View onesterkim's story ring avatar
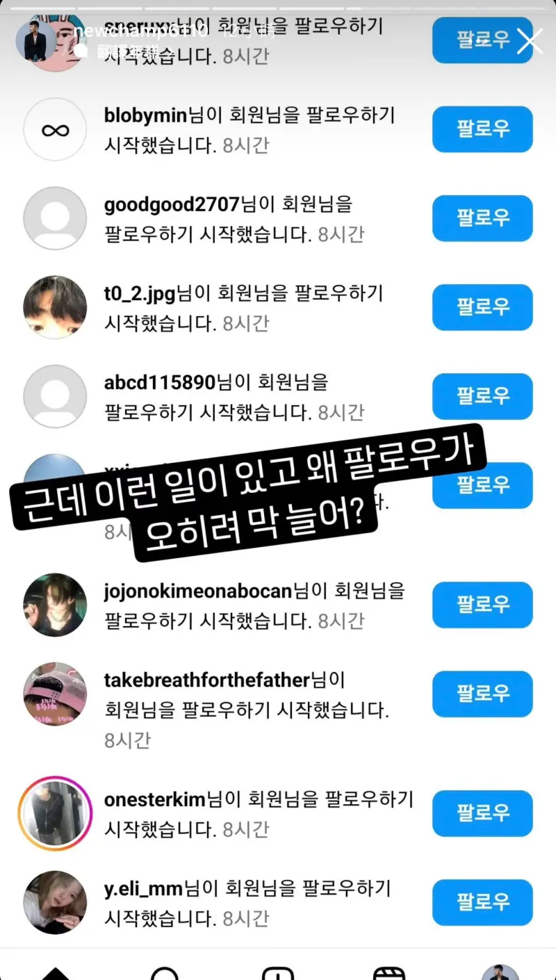Screen dimensions: 556x980 point(55,813)
